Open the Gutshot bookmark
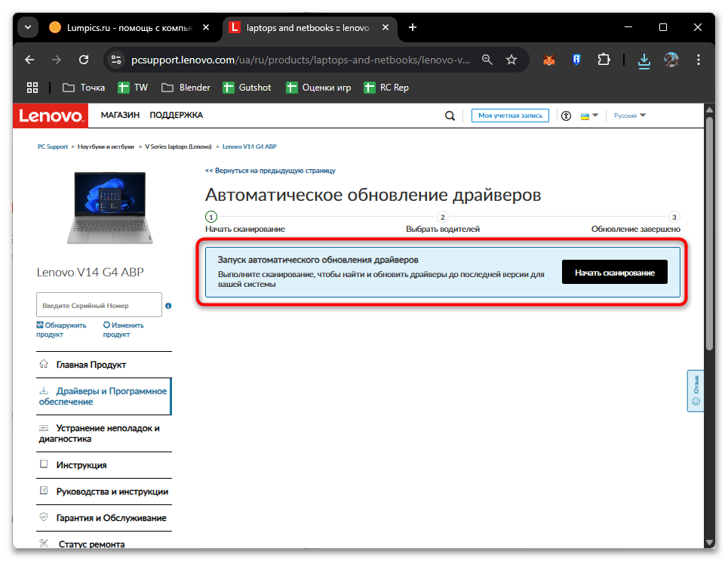Viewport: 728px width, 561px height. 247,88
